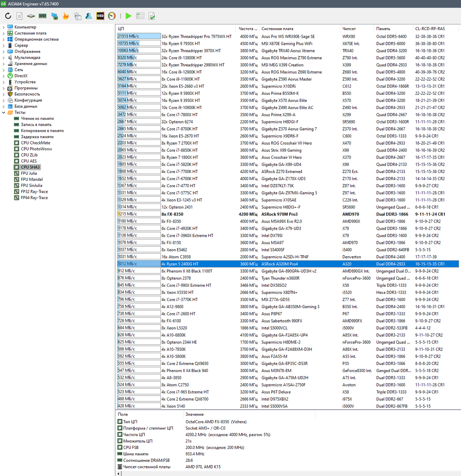
Task: Collapse the Тесты tree node
Action: [4, 112]
